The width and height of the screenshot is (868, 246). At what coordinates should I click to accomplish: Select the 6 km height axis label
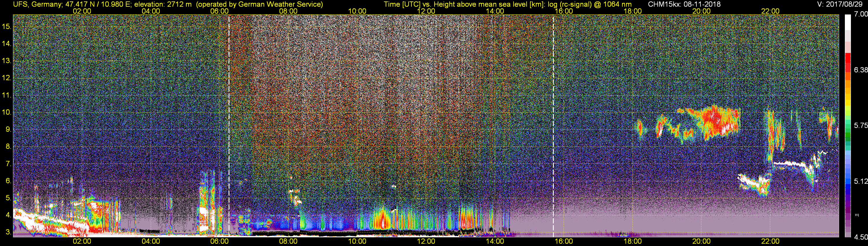[8, 181]
